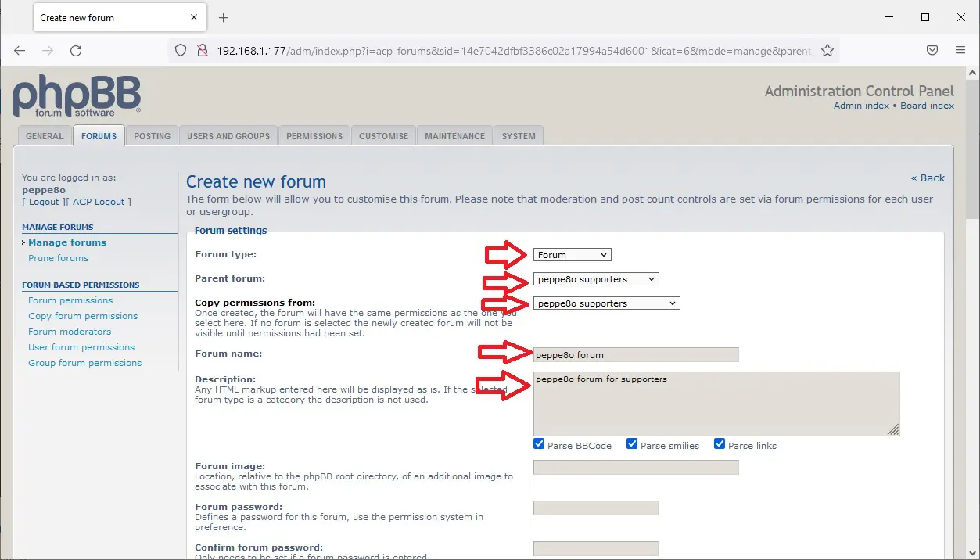
Task: Click the Forum name input field
Action: (x=636, y=355)
